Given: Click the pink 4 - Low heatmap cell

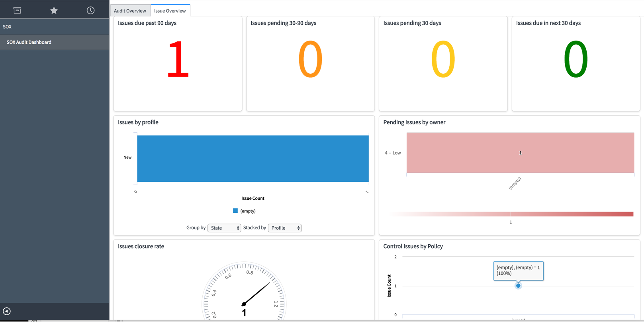Looking at the screenshot, I should (x=520, y=153).
